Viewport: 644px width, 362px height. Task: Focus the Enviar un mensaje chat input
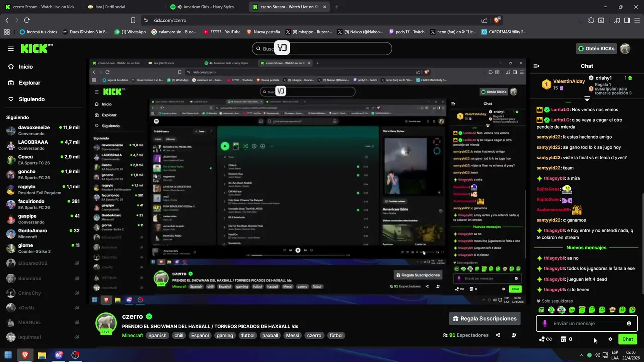[587, 323]
